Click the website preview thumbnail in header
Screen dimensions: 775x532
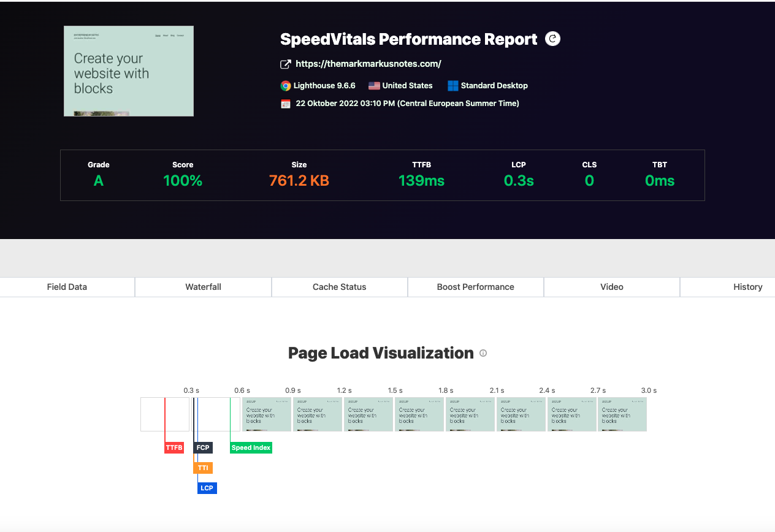(x=129, y=71)
